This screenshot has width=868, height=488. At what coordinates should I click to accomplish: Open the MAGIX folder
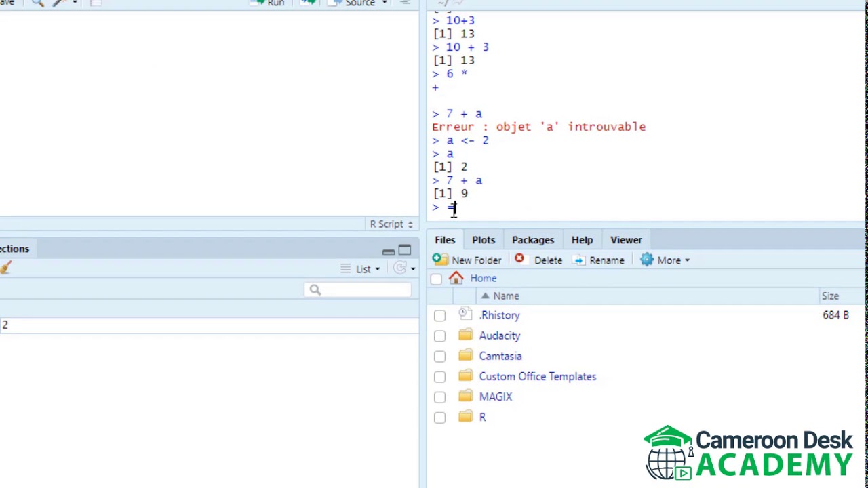click(496, 396)
